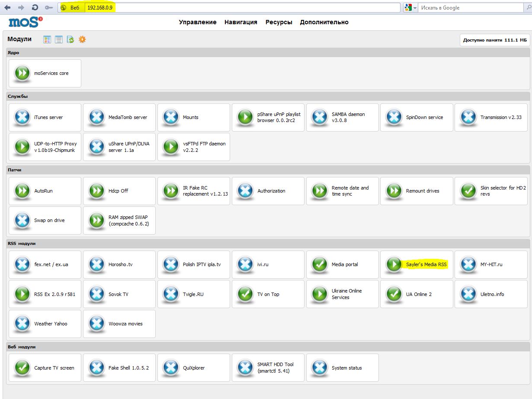Toggle the Swap on drive status icon

[x=22, y=220]
